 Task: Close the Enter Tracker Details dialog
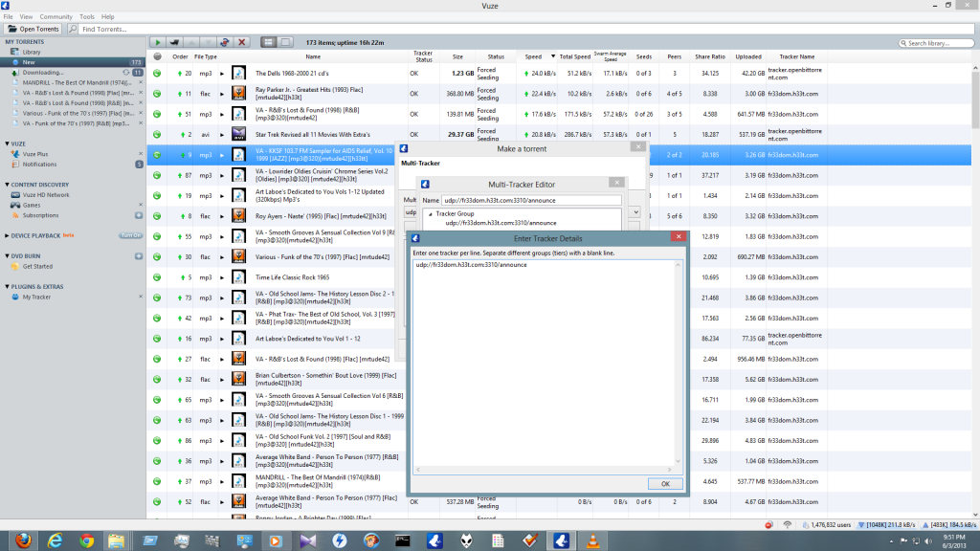679,237
